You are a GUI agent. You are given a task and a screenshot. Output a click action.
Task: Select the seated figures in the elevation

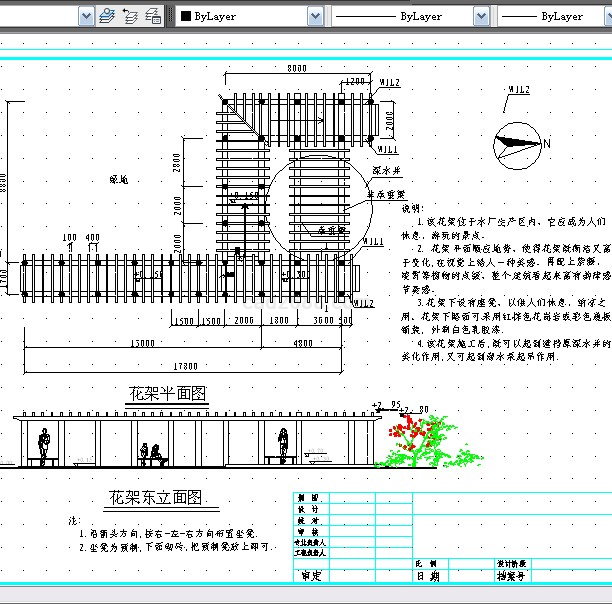151,455
